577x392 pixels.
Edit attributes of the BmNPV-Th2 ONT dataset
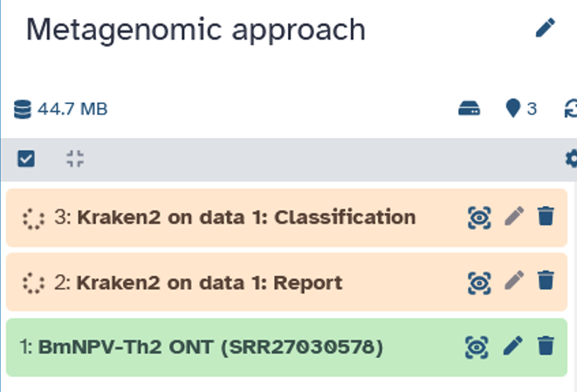pos(513,346)
